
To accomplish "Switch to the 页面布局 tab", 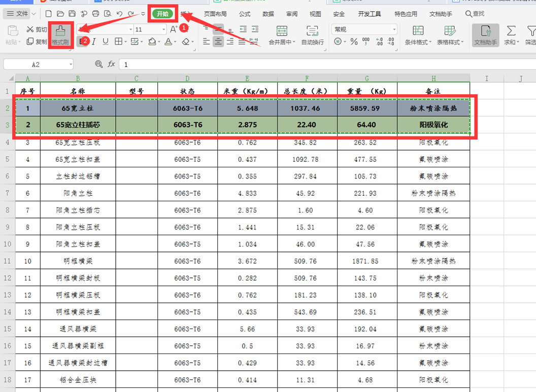I will [215, 14].
